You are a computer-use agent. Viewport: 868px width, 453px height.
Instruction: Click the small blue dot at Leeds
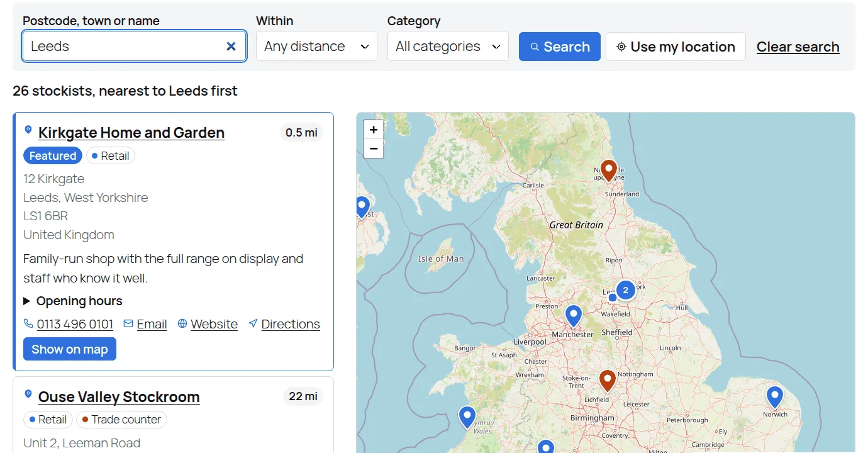pos(613,298)
